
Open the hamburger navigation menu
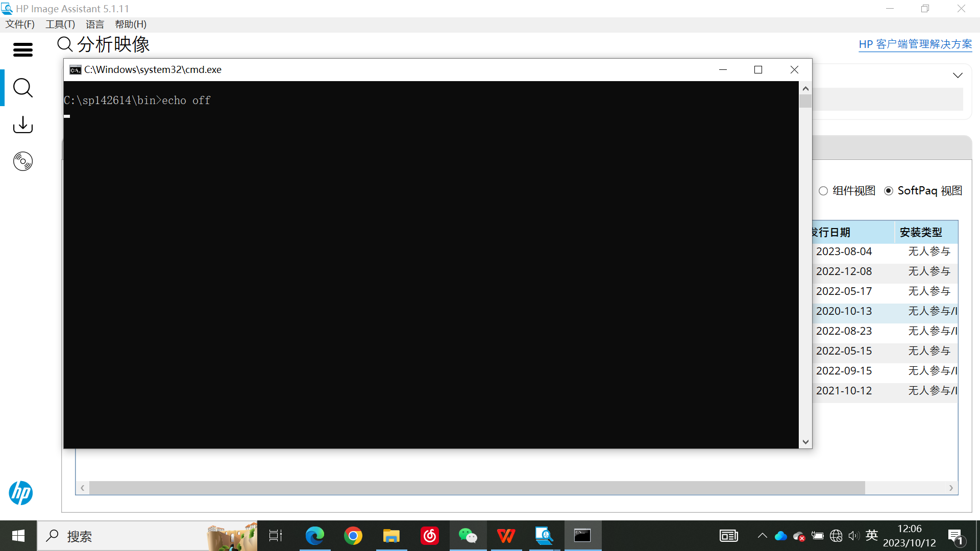click(x=22, y=49)
